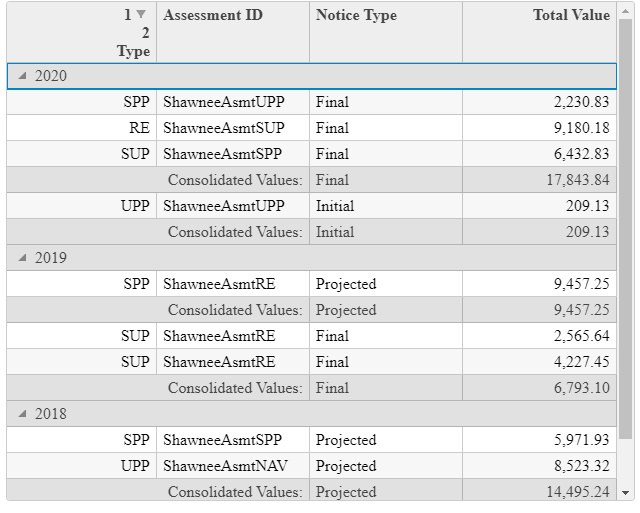Image resolution: width=640 pixels, height=513 pixels.
Task: Collapse the 2019 group row
Action: pyautogui.click(x=23, y=258)
